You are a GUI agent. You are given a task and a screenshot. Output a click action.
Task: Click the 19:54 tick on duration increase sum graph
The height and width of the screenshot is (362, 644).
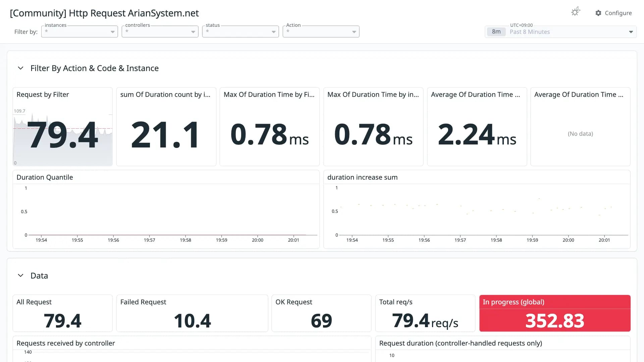(352, 240)
